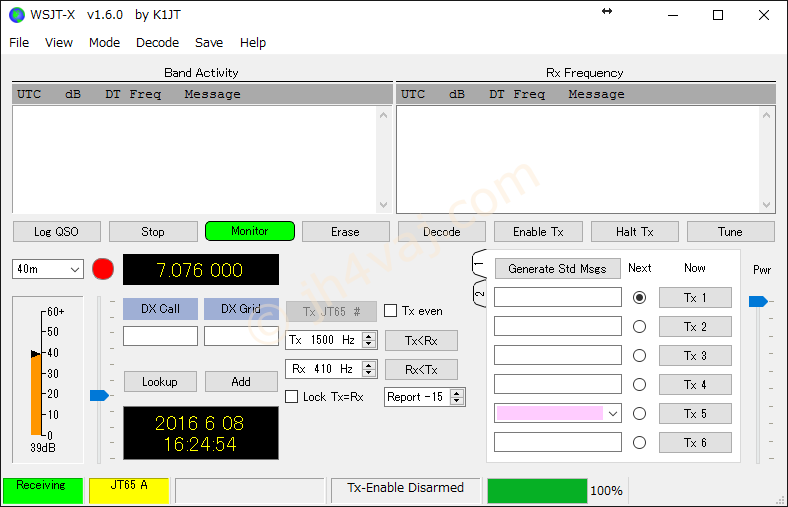Open the File menu
This screenshot has height=507, width=788.
[x=19, y=43]
